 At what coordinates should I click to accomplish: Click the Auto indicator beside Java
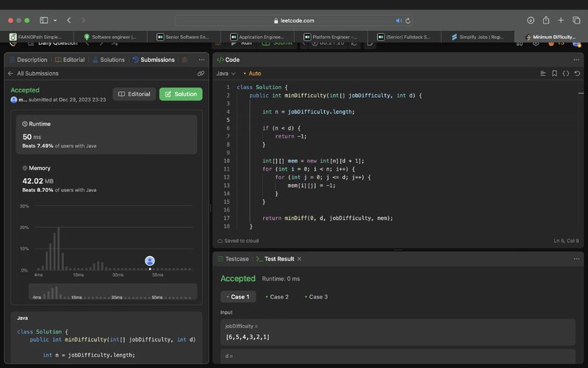click(252, 73)
